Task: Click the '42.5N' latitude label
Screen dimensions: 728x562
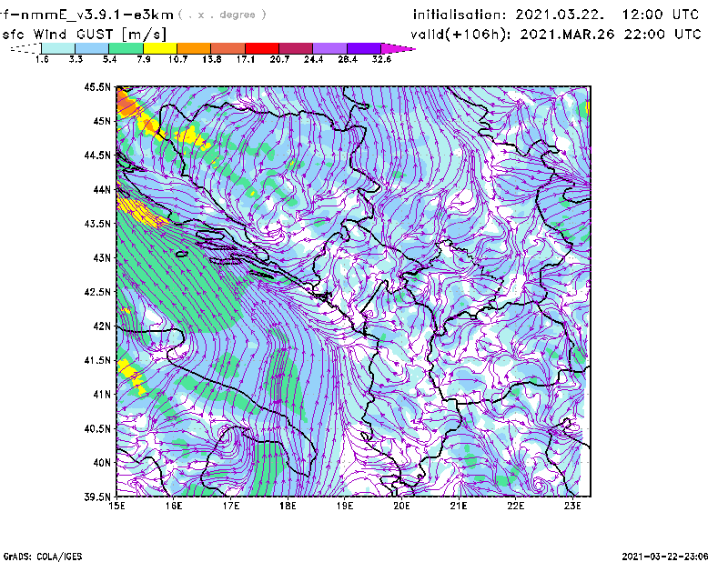Action: pyautogui.click(x=97, y=292)
